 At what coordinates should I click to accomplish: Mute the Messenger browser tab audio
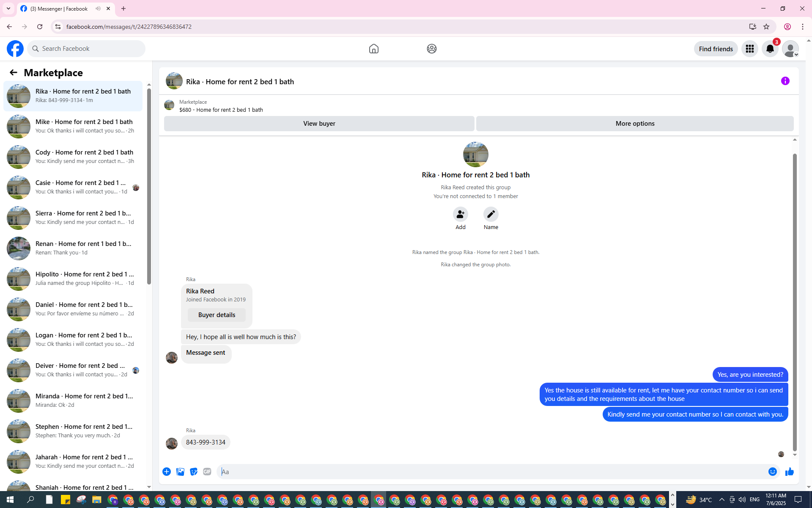98,8
